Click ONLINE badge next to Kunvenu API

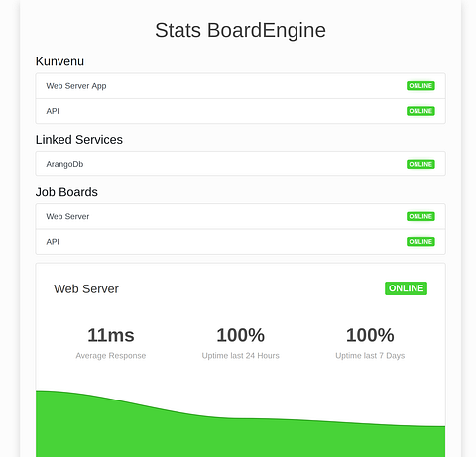(x=420, y=111)
